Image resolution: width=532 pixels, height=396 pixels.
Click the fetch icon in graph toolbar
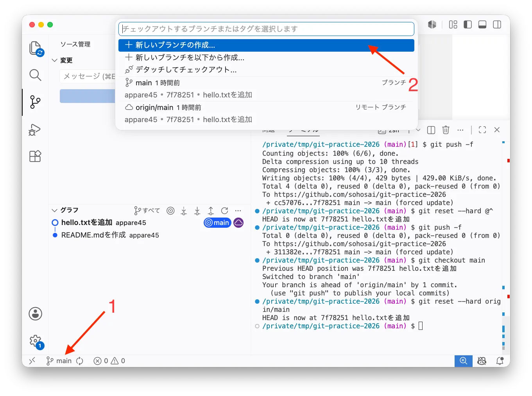184,211
